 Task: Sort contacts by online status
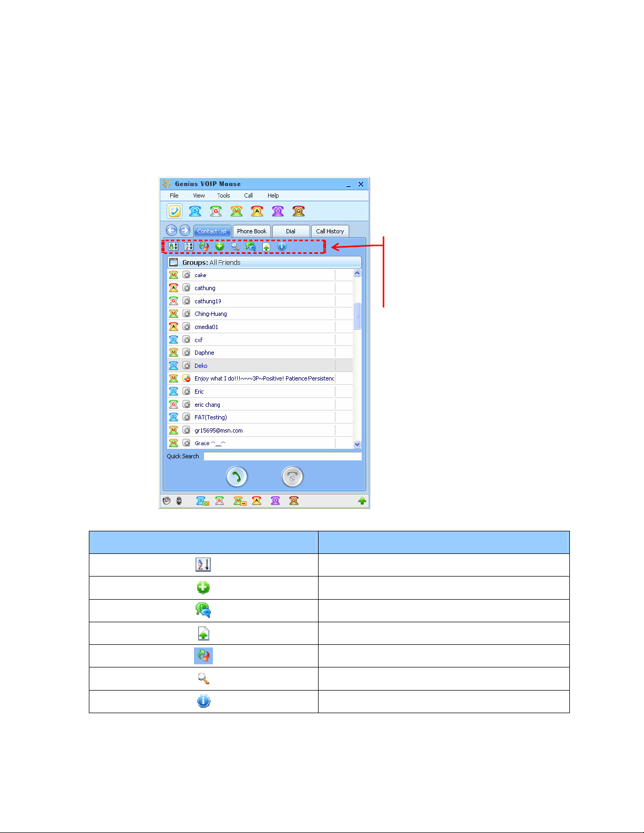[173, 246]
